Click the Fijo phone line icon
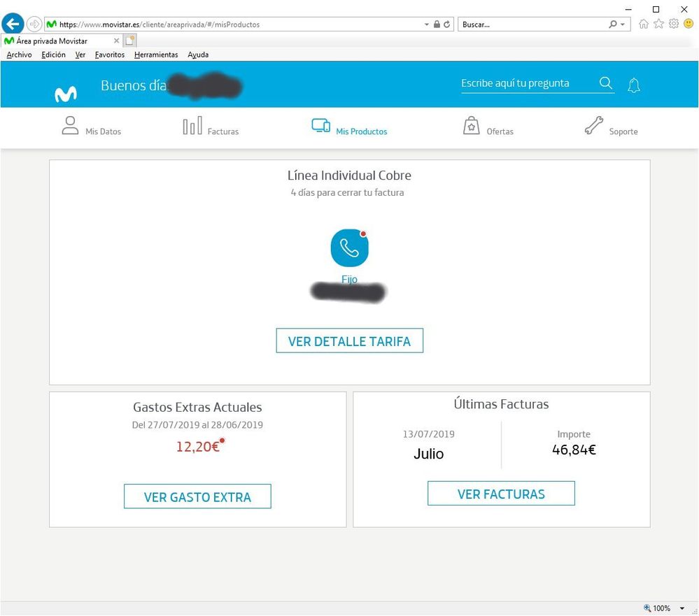The image size is (699, 616). [349, 248]
